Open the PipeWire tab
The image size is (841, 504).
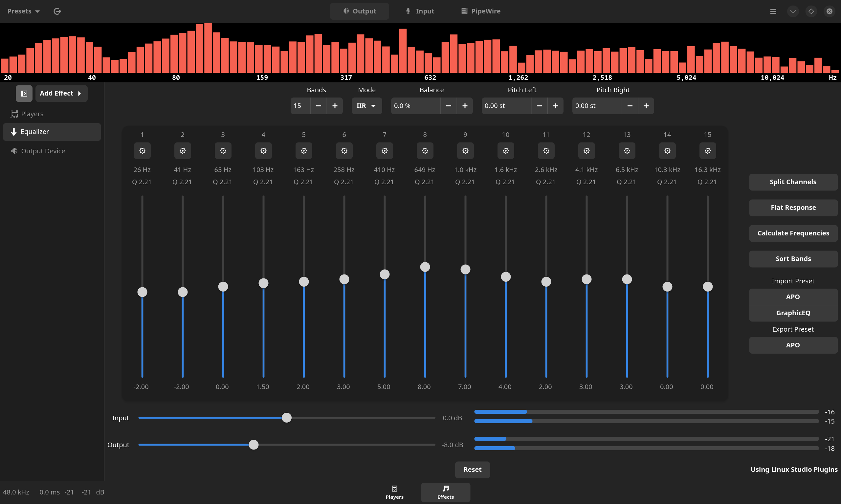[x=481, y=11]
